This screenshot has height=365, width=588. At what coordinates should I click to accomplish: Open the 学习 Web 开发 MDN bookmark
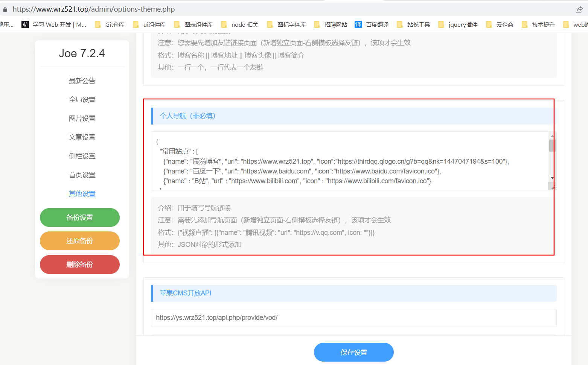54,24
